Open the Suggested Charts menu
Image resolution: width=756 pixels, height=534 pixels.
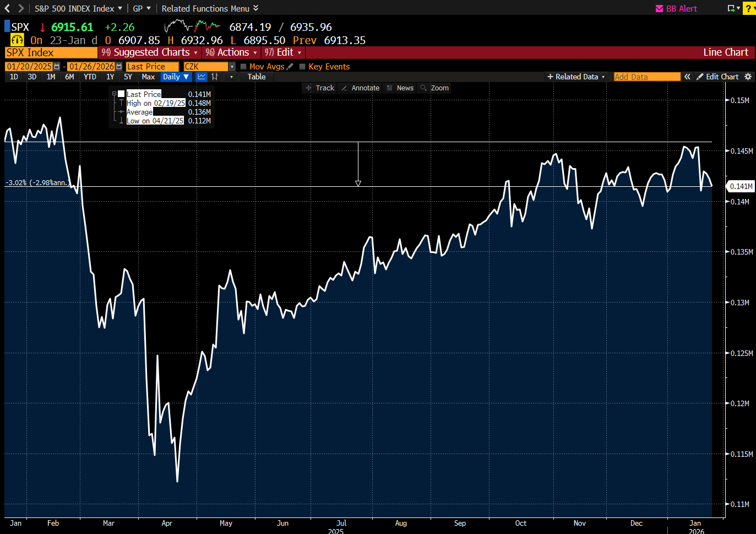[150, 52]
